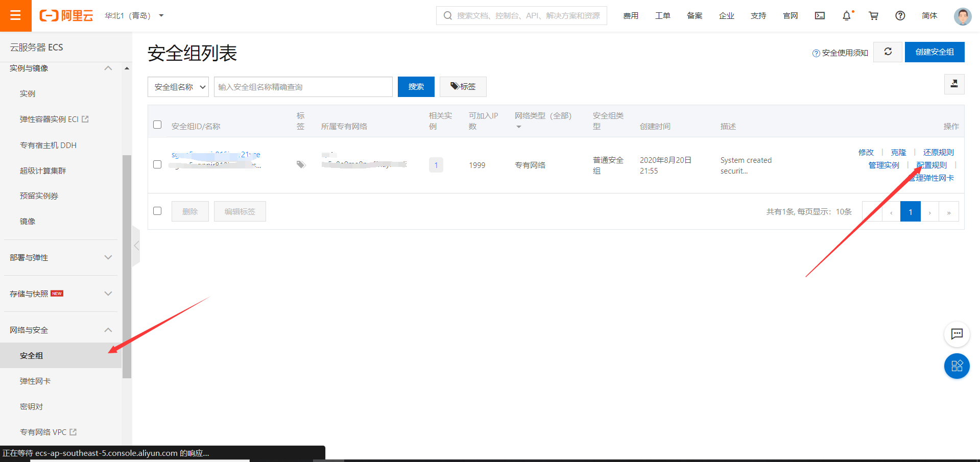Open the 安全组名称 search type dropdown
The height and width of the screenshot is (462, 980).
tap(178, 87)
